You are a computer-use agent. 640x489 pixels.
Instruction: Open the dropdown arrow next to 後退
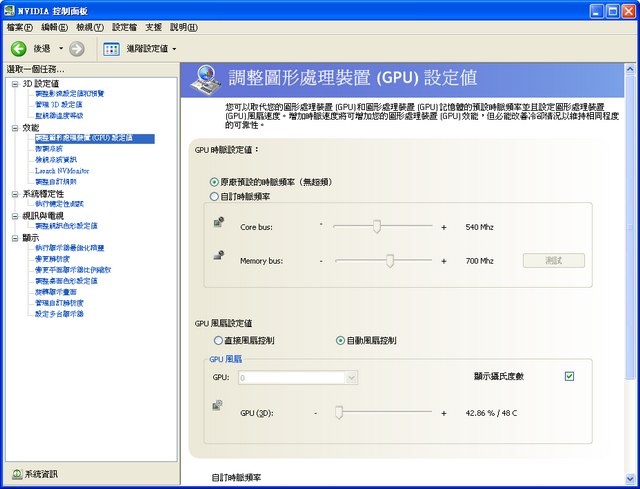[61, 49]
